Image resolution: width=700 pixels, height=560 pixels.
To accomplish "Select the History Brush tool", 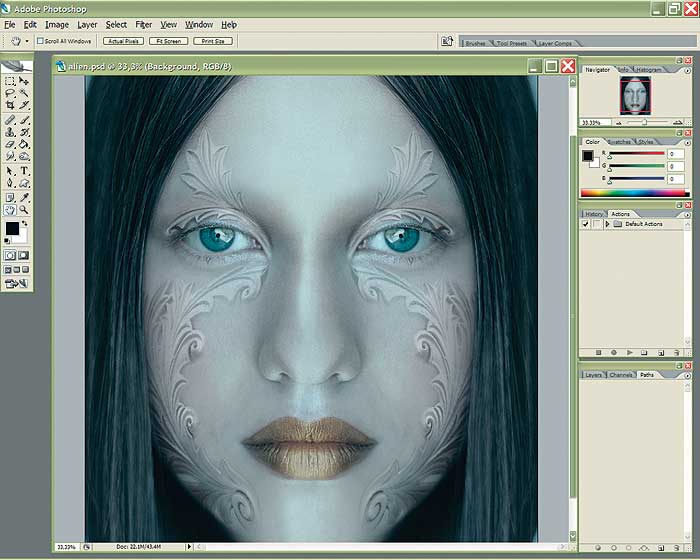I will (x=24, y=132).
